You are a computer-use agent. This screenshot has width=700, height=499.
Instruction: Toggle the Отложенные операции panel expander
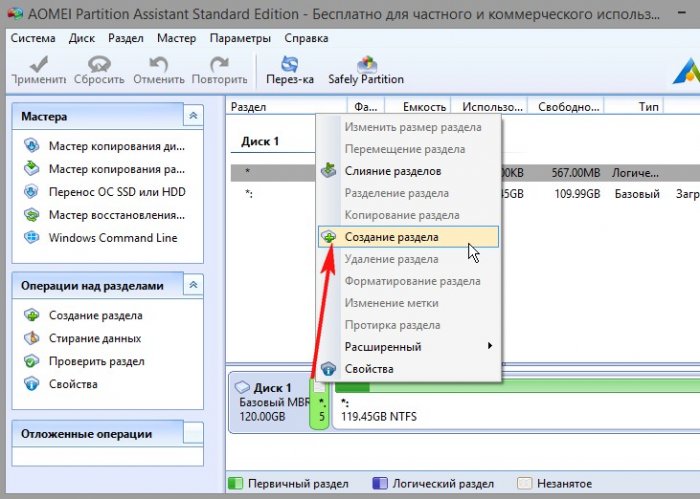(193, 433)
